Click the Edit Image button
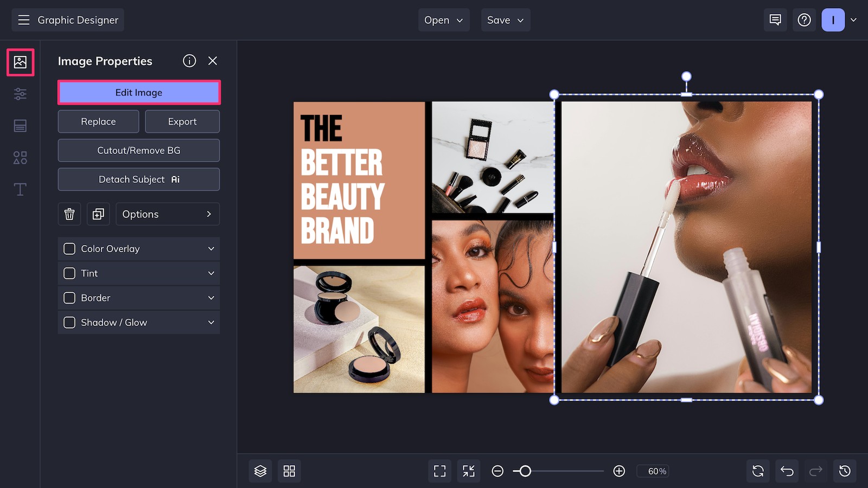 139,92
